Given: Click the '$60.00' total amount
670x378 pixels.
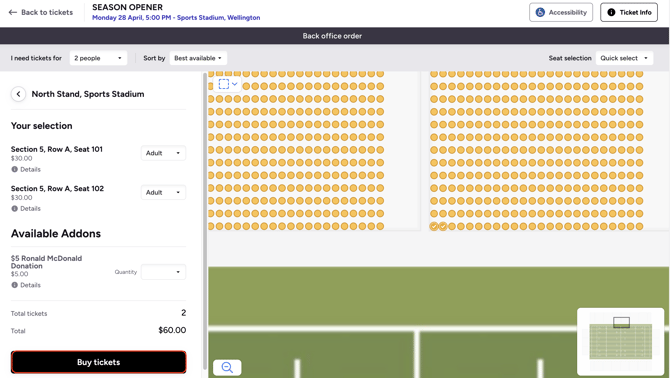Looking at the screenshot, I should tap(172, 330).
